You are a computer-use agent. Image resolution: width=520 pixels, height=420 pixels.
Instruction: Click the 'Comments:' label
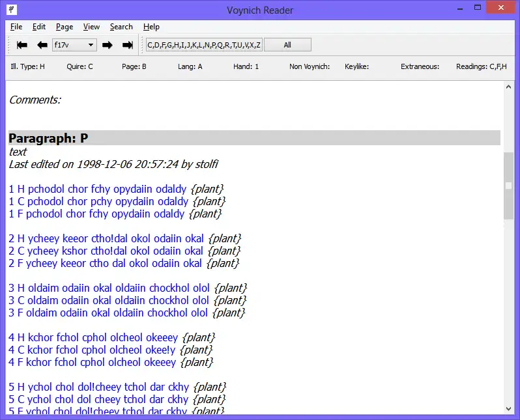pyautogui.click(x=35, y=100)
